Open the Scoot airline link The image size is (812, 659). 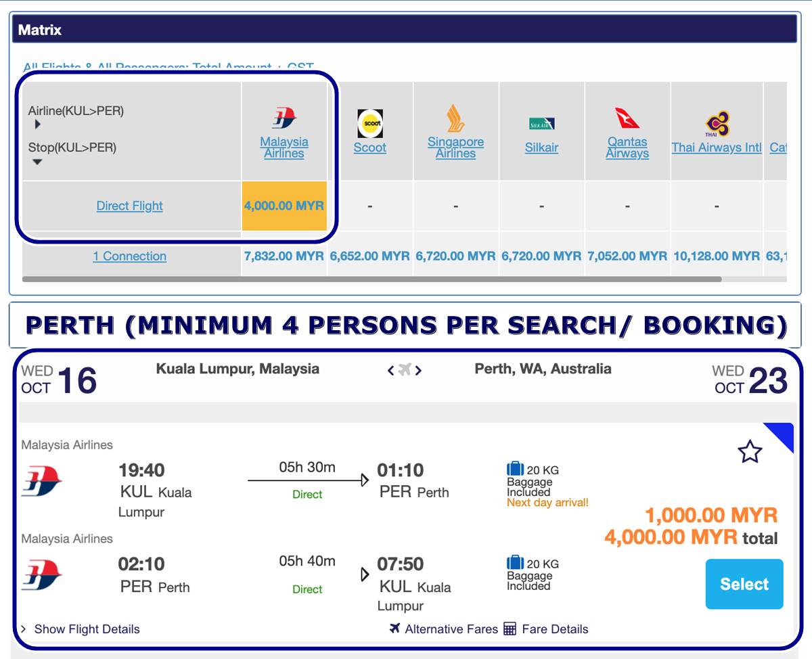click(370, 147)
